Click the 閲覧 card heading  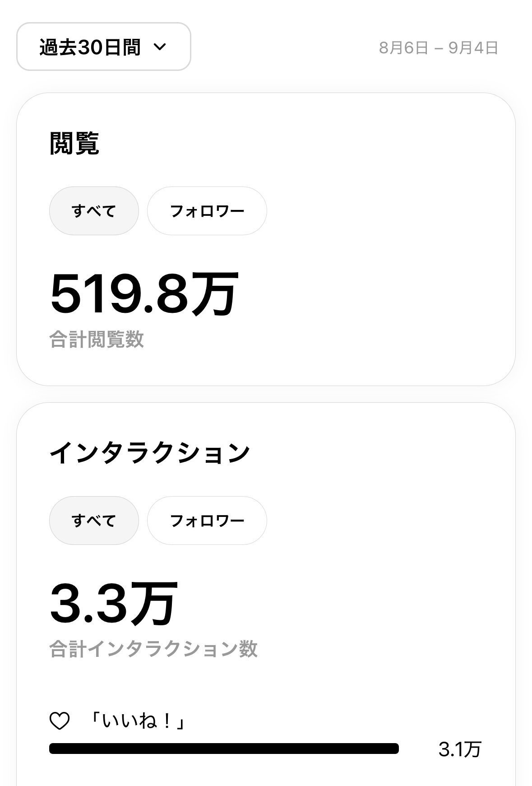click(74, 144)
